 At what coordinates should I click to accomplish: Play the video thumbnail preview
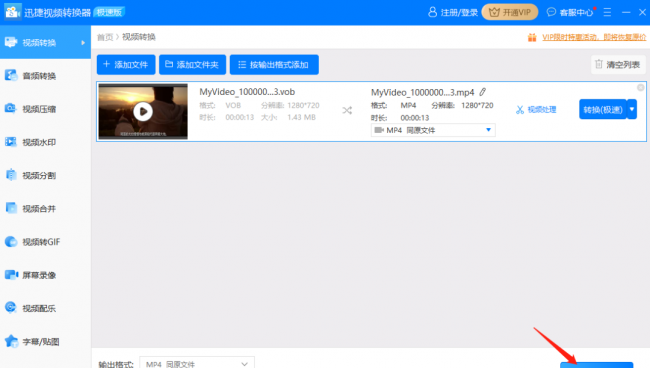click(143, 111)
